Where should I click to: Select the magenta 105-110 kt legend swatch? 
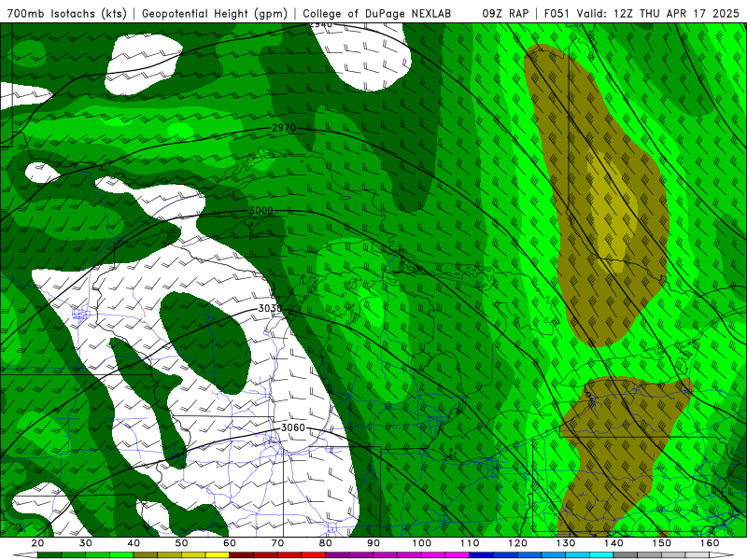coord(458,555)
